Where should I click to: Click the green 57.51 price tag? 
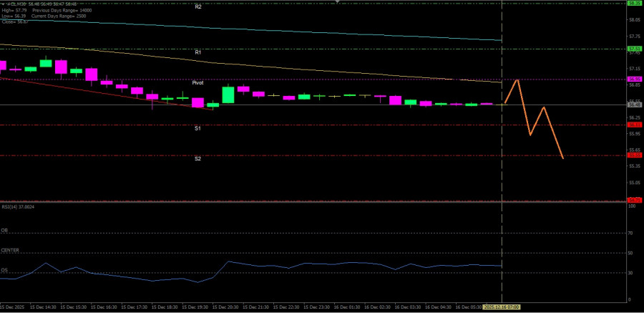point(635,49)
